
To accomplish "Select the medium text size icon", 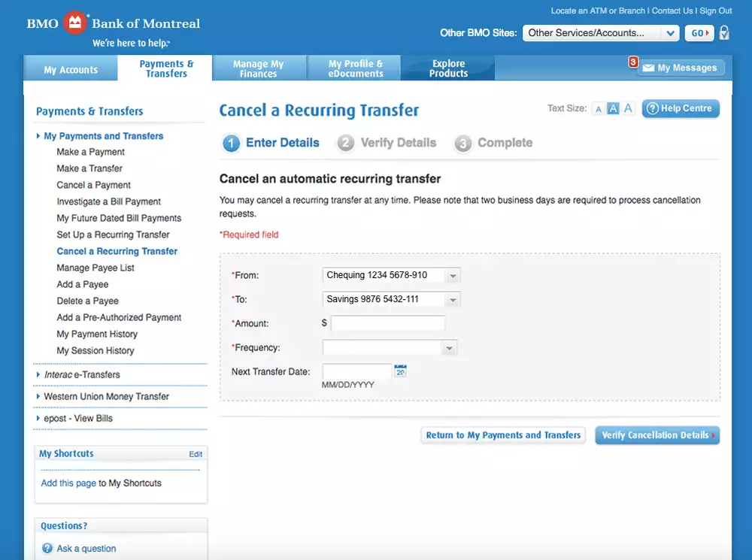I will pos(613,109).
